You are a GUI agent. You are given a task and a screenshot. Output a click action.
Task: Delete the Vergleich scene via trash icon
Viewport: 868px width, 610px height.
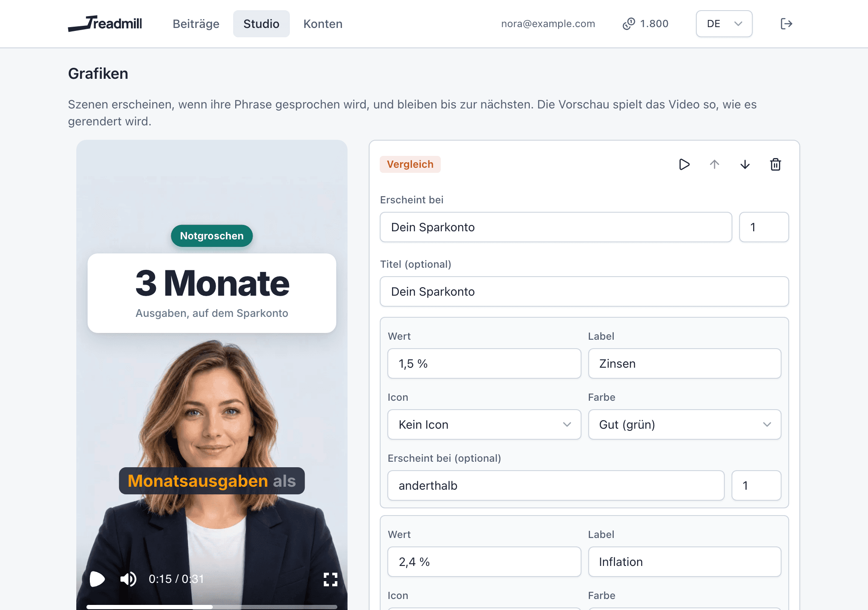click(776, 164)
